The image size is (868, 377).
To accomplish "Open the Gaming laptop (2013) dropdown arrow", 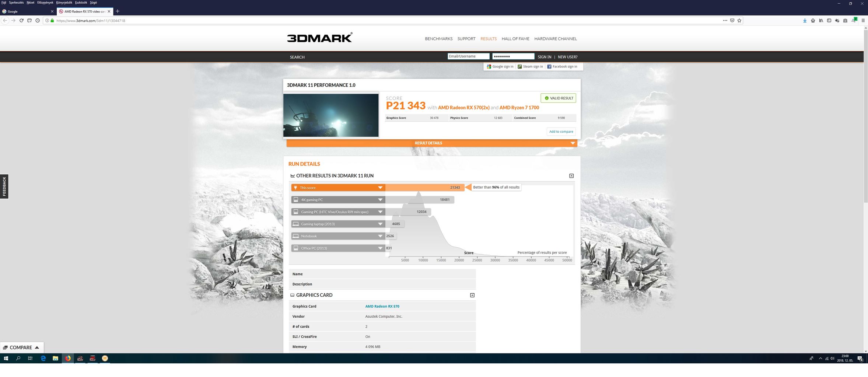I will click(380, 224).
